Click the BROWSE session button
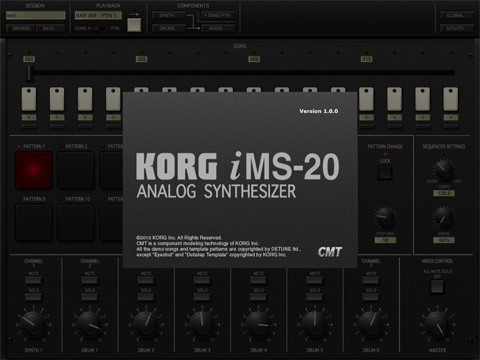This screenshot has height=360, width=480. point(20,29)
